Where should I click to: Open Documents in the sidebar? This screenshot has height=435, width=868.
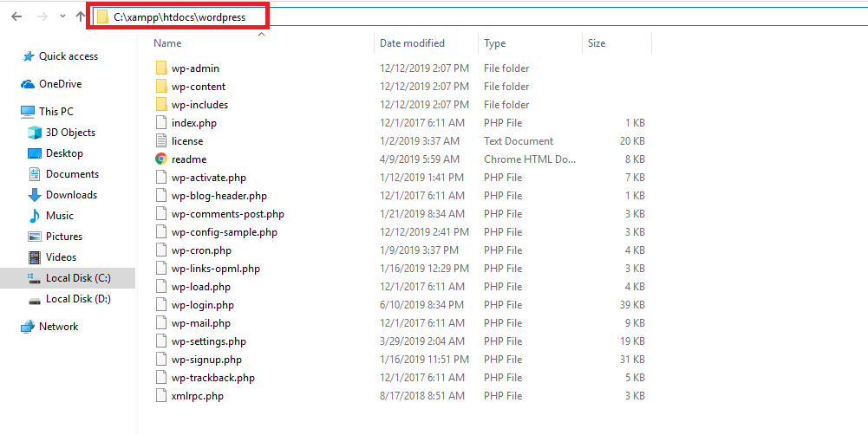click(x=72, y=174)
